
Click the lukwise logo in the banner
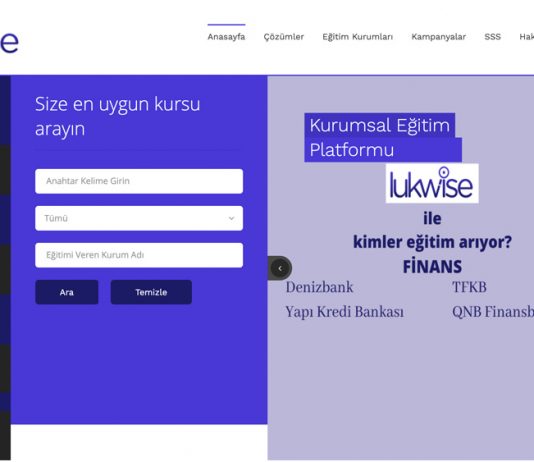click(432, 184)
